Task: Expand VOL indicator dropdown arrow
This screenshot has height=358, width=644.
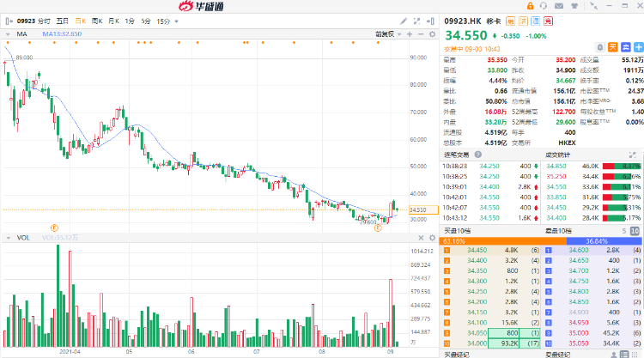Action: tap(8, 238)
